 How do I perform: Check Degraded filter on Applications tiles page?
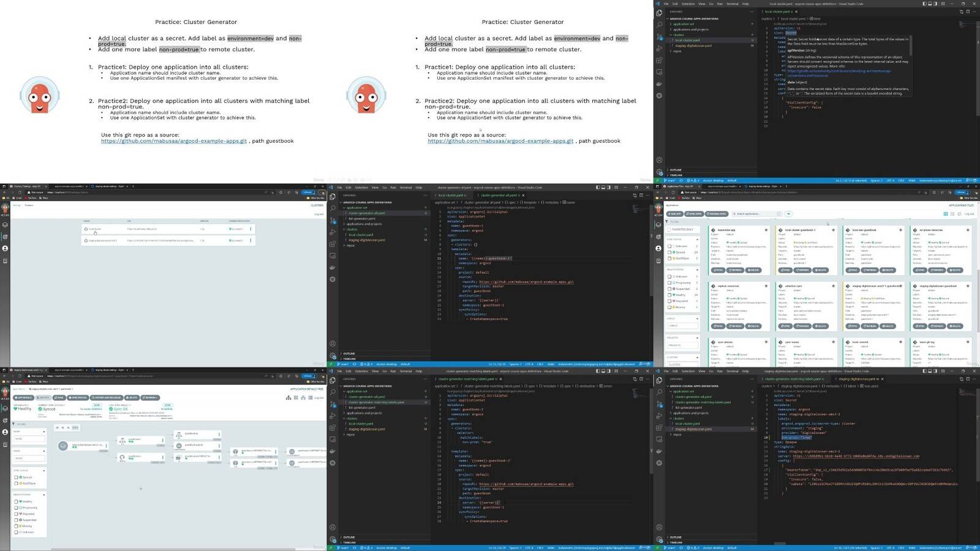coord(670,301)
